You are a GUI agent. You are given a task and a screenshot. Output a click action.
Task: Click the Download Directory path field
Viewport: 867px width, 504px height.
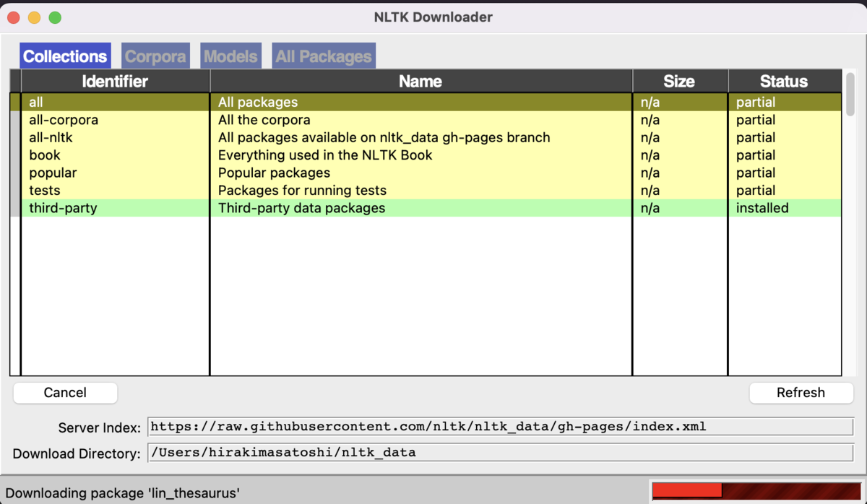pyautogui.click(x=500, y=453)
